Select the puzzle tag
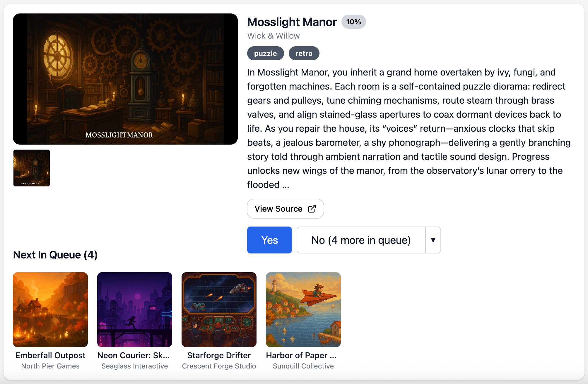This screenshot has height=384, width=588. coord(265,53)
